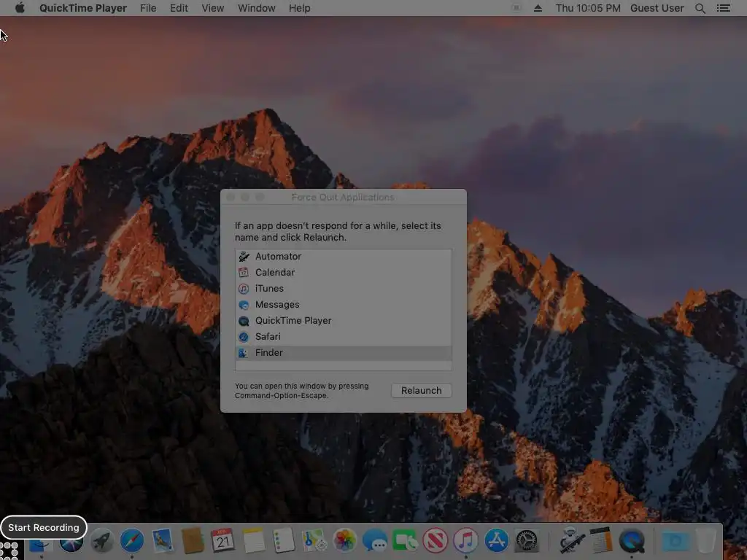Open the Help menu

[x=300, y=8]
